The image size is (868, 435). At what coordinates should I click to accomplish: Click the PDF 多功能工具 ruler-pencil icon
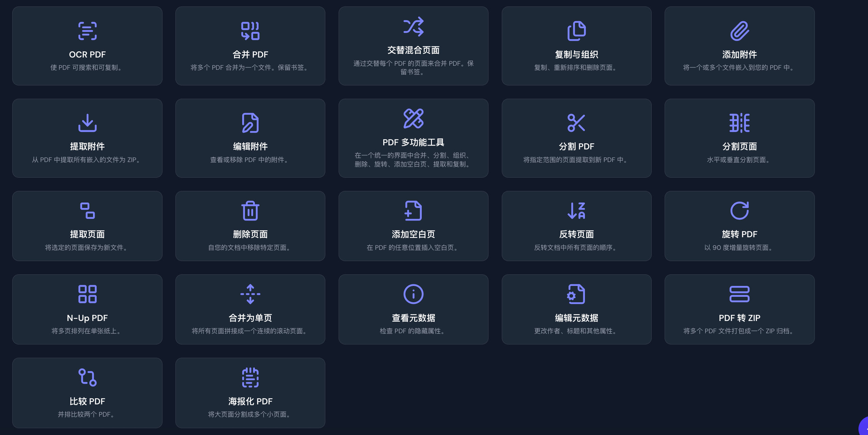tap(413, 118)
